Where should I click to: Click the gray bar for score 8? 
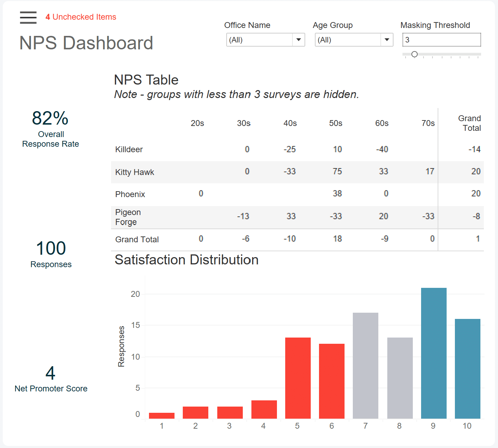click(400, 378)
